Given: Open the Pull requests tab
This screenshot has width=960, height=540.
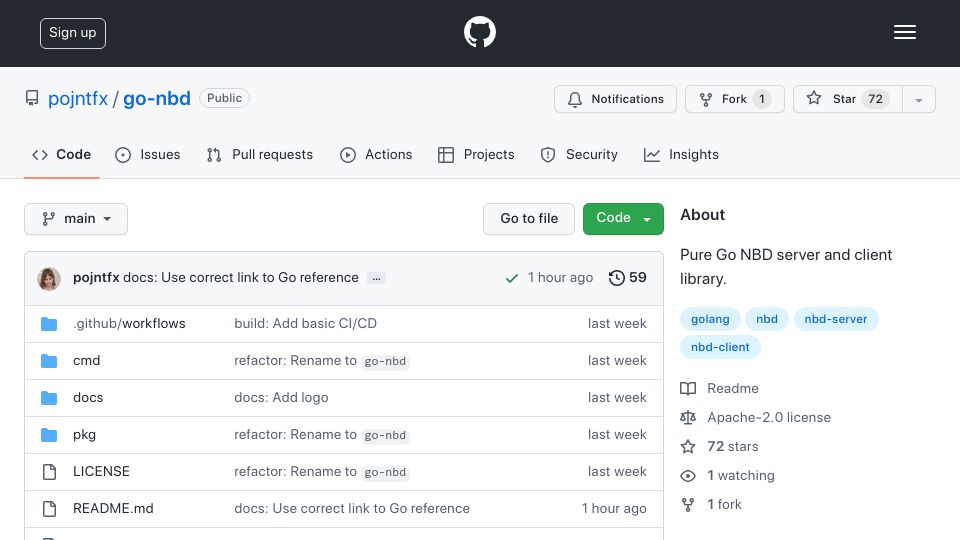Looking at the screenshot, I should click(x=260, y=155).
